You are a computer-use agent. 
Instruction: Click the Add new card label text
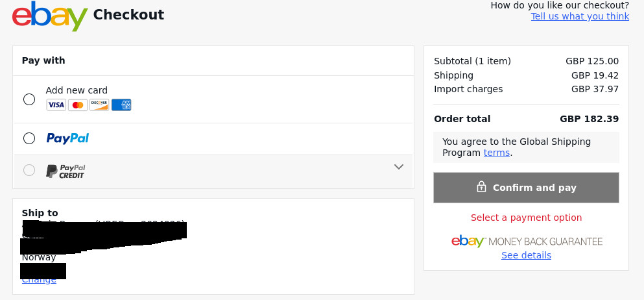pos(77,90)
